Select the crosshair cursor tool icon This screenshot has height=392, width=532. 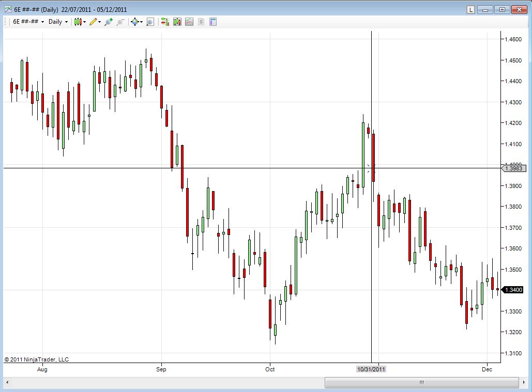click(x=135, y=22)
